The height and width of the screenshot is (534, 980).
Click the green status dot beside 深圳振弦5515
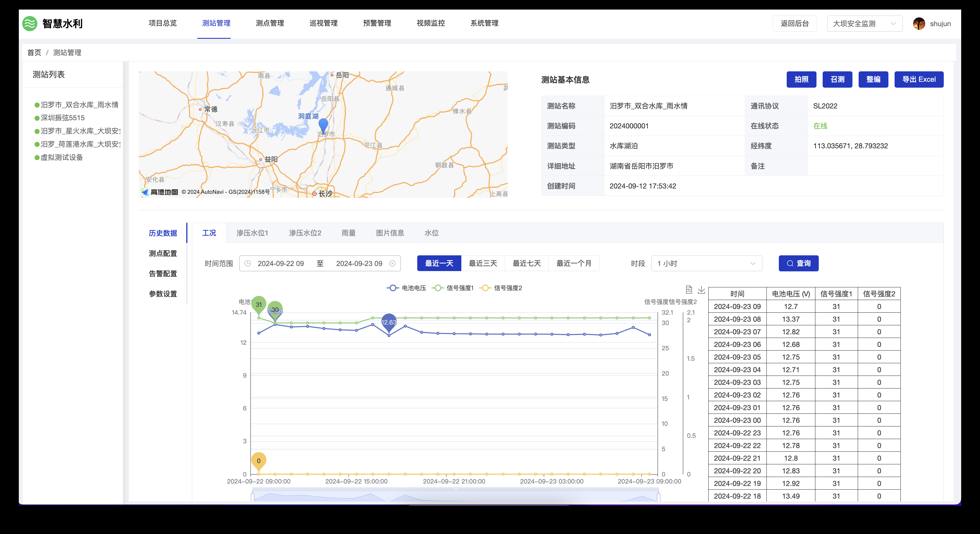(x=37, y=118)
